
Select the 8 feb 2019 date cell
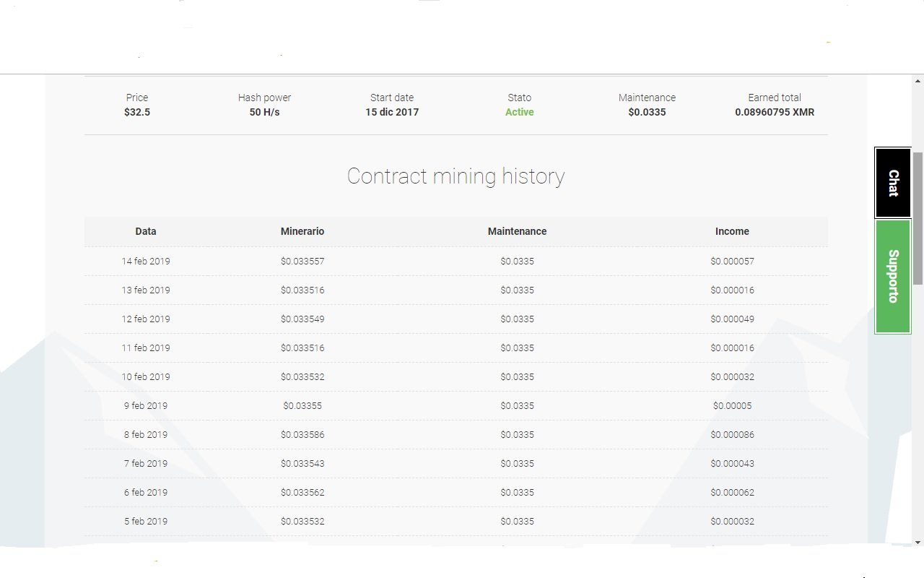pos(146,434)
